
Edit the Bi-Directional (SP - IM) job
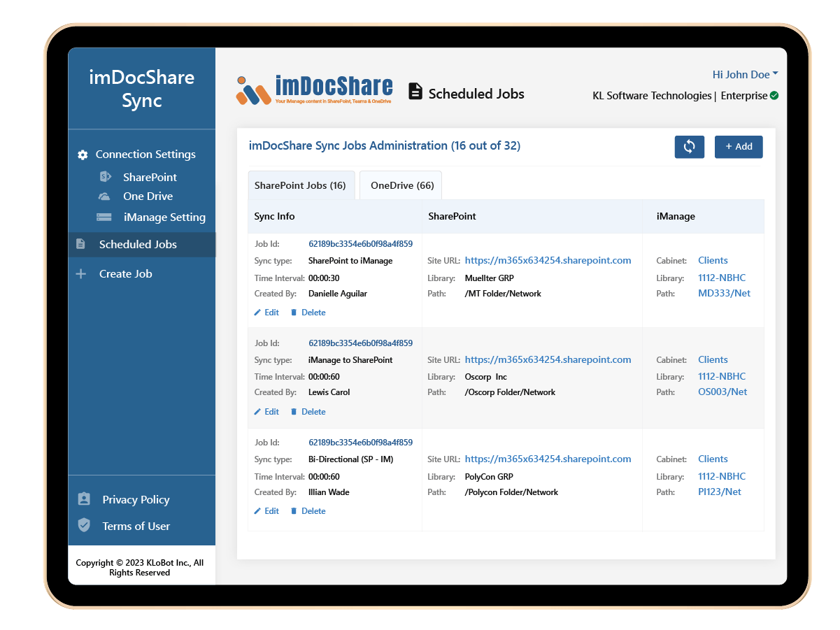266,511
